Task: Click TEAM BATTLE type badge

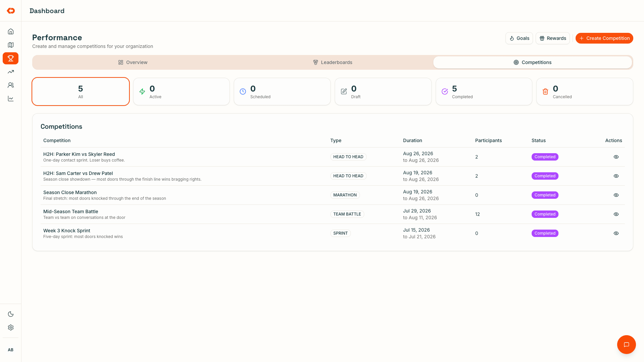Action: coord(347,214)
